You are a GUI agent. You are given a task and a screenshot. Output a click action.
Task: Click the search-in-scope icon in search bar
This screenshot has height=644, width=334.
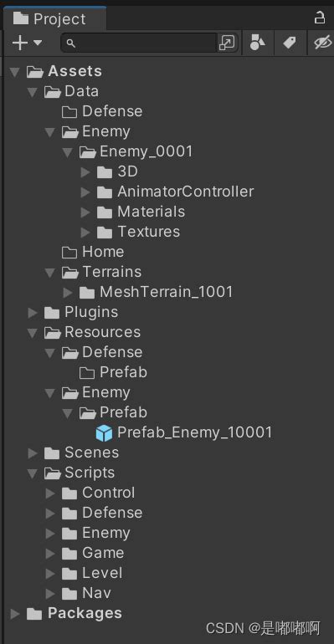(x=227, y=43)
